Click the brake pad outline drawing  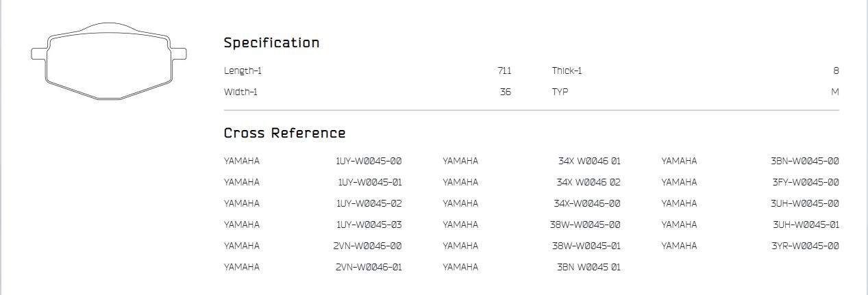click(x=109, y=62)
